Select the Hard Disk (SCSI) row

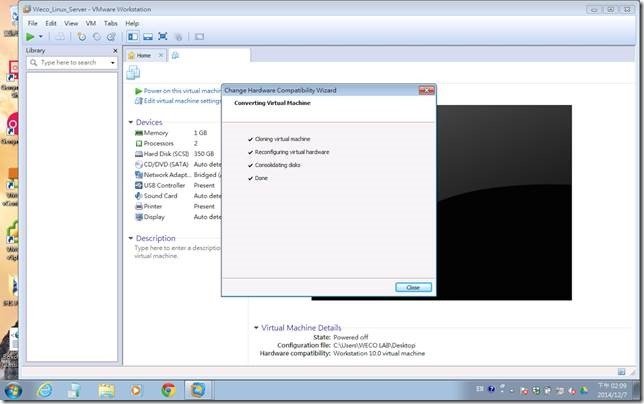point(177,154)
